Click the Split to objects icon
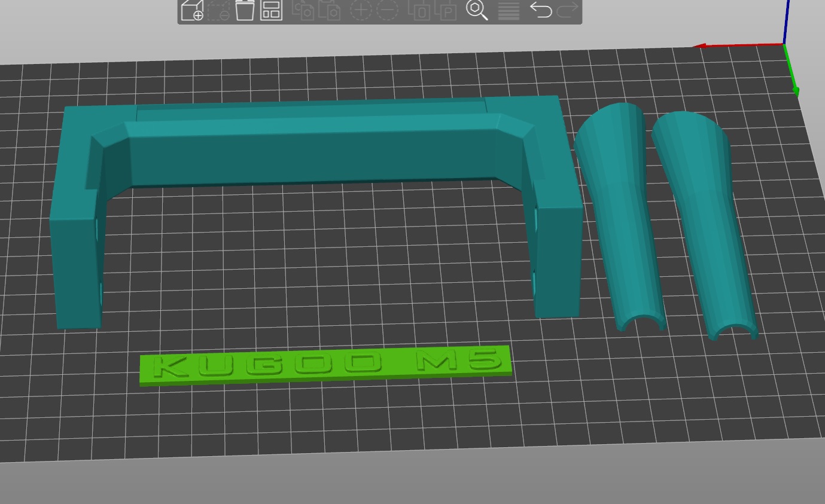 pyautogui.click(x=419, y=10)
